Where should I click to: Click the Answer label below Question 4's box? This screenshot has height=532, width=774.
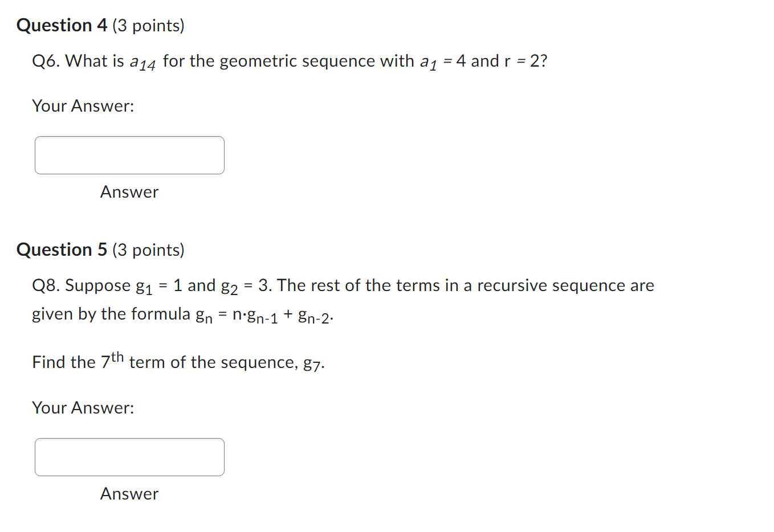click(129, 192)
